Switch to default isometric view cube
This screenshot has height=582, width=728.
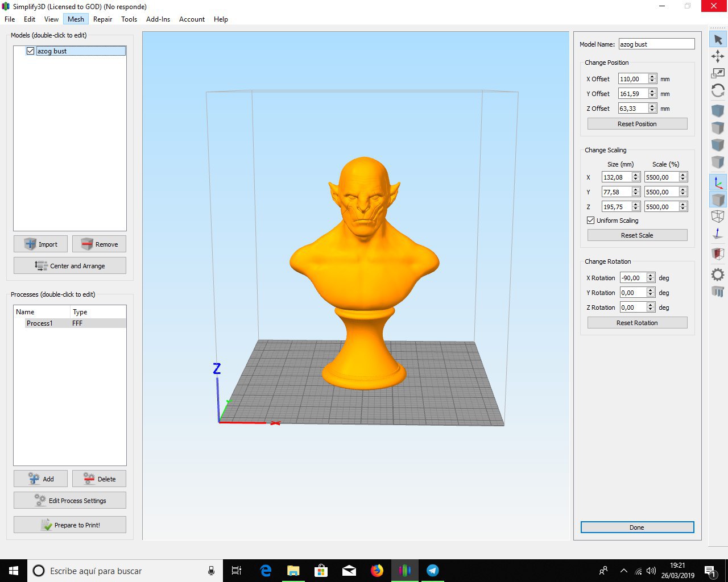(x=718, y=110)
